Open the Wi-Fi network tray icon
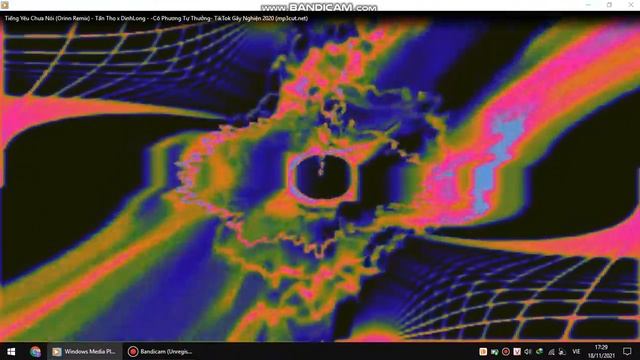The width and height of the screenshot is (640, 360). point(551,351)
